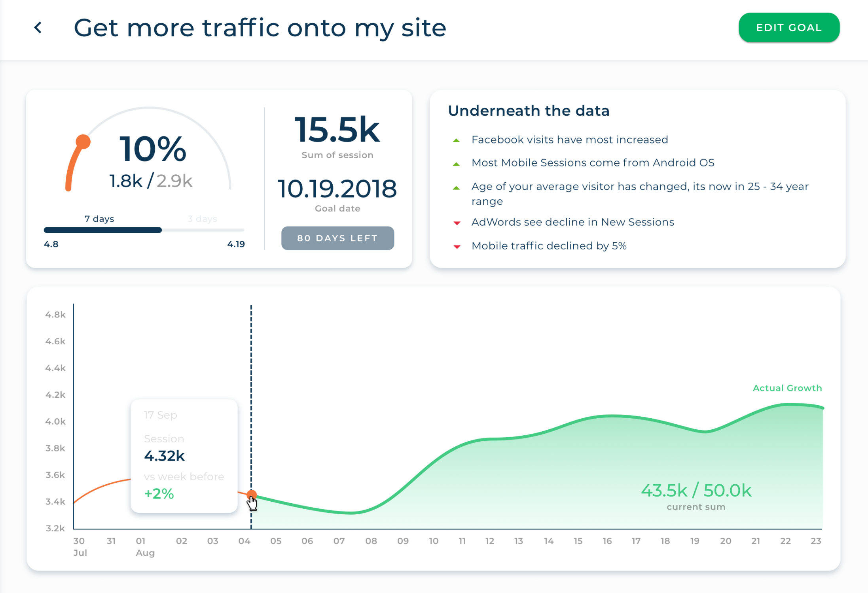This screenshot has width=868, height=593.
Task: Click the 10.19.2018 goal date value
Action: 337,189
